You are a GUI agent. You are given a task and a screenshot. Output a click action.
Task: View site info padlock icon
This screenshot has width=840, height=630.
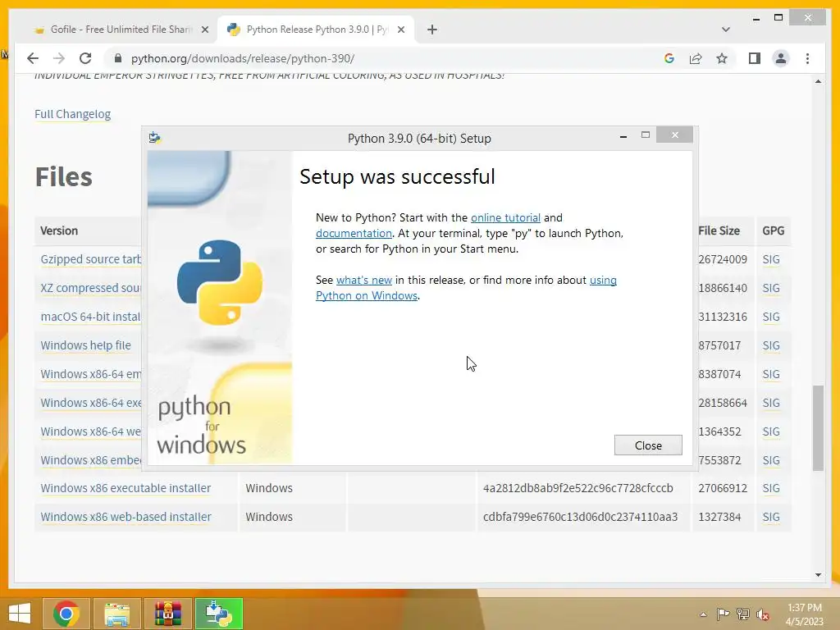coord(118,58)
